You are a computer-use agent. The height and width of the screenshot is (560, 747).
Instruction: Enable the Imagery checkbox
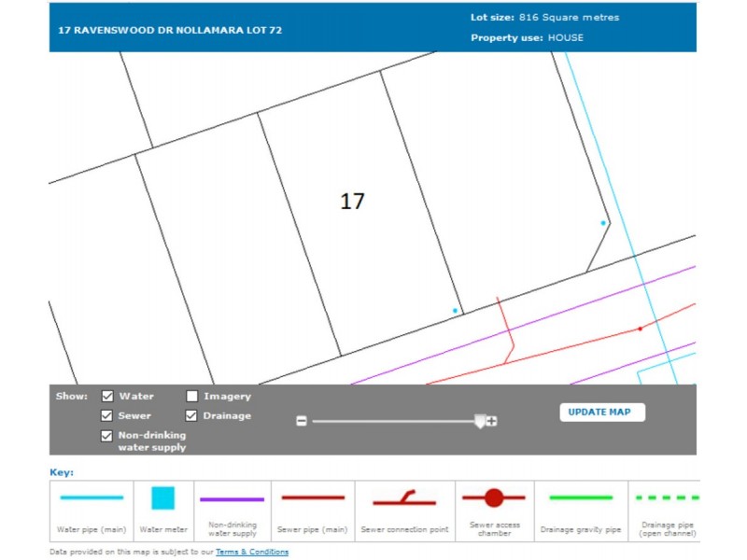[192, 397]
